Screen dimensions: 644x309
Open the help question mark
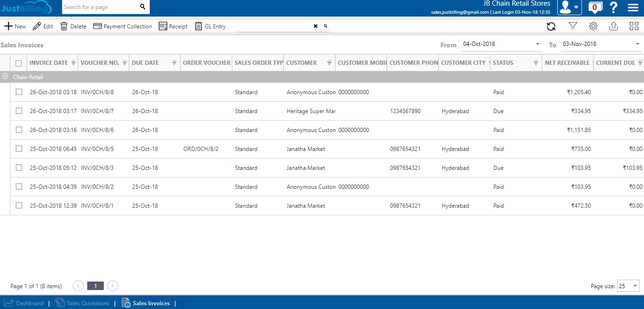(x=613, y=8)
